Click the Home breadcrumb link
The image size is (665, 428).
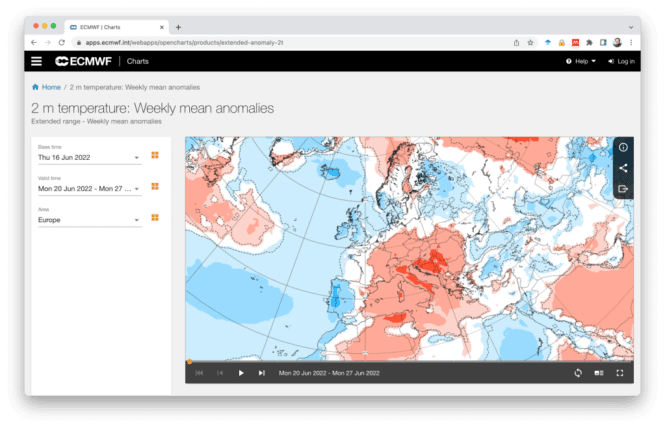click(x=47, y=87)
